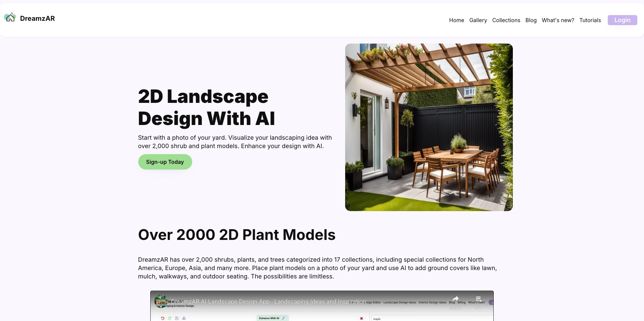Navigate to the Blog
Image resolution: width=644 pixels, height=321 pixels.
pyautogui.click(x=531, y=20)
